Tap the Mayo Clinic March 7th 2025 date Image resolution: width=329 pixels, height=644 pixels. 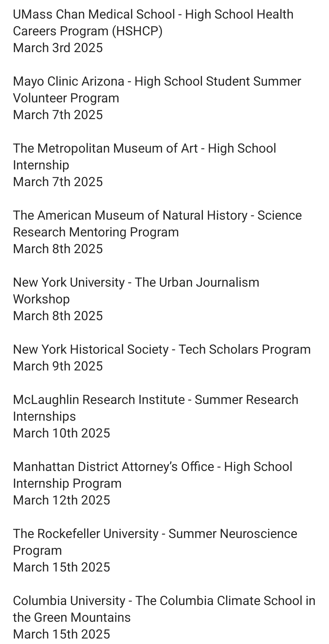coord(58,115)
